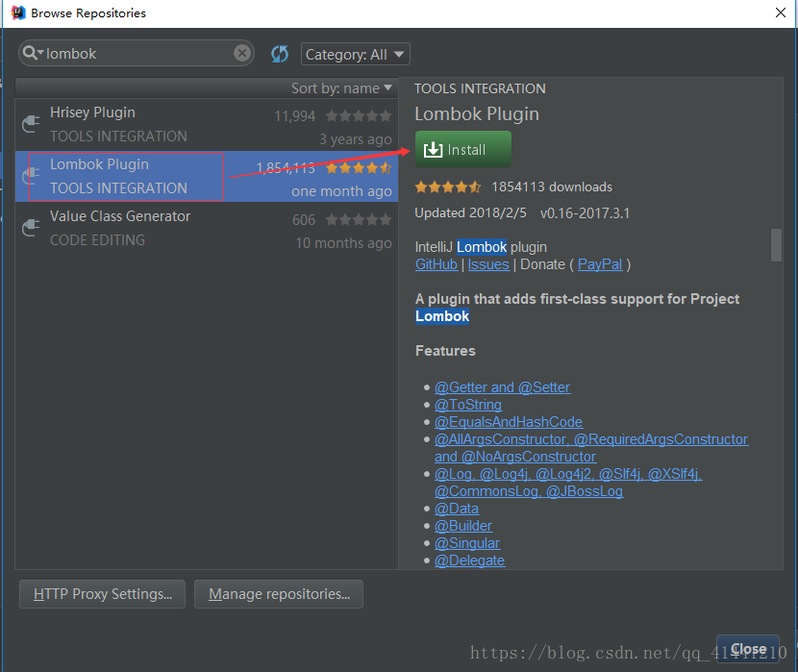
Task: Open the Category: All dropdown
Action: [x=355, y=54]
